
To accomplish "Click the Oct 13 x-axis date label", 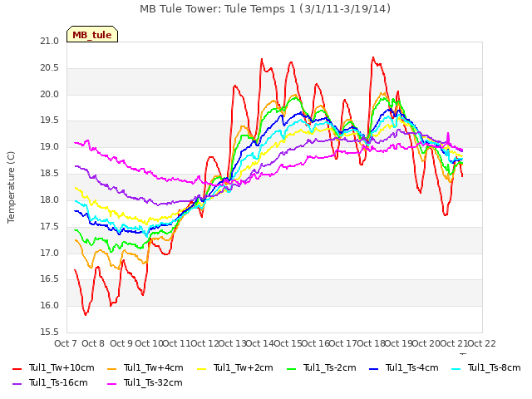I will (x=232, y=343).
